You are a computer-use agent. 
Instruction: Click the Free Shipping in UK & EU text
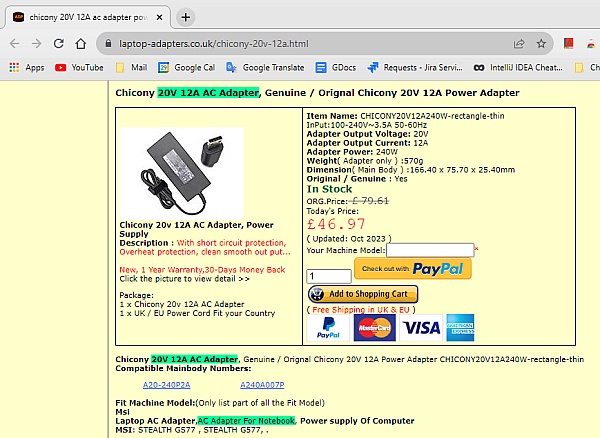click(361, 309)
